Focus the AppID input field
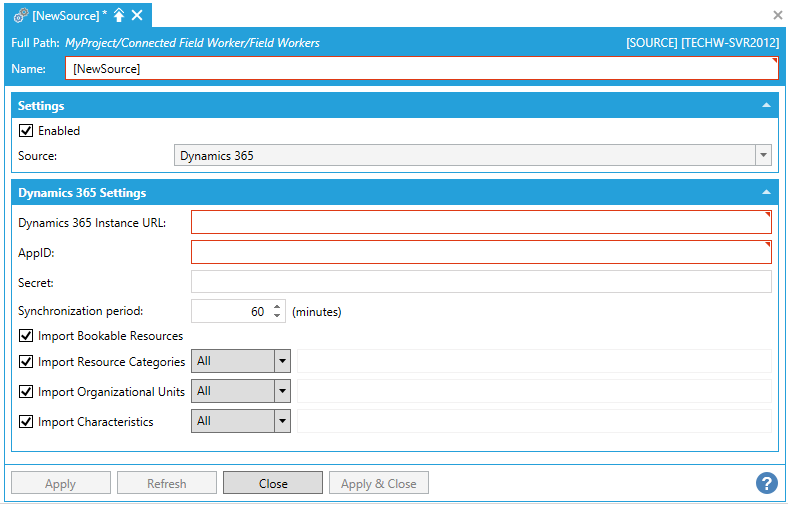The width and height of the screenshot is (788, 506). coord(480,252)
